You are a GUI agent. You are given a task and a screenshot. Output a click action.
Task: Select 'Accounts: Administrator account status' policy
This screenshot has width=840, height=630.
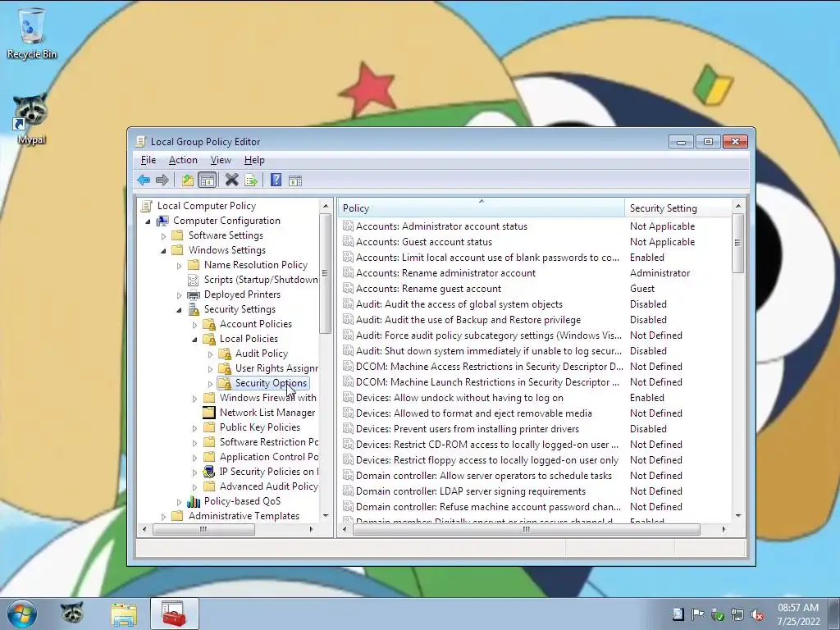pos(441,226)
